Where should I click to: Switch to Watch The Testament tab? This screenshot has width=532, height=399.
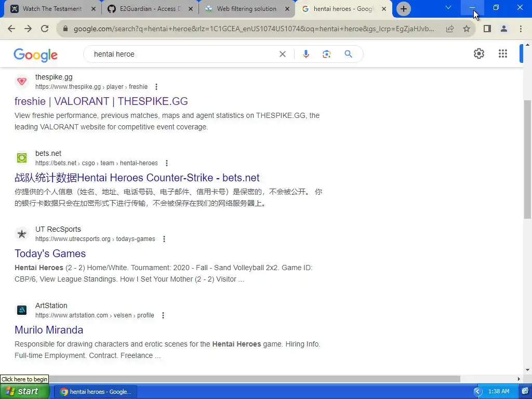pos(52,9)
